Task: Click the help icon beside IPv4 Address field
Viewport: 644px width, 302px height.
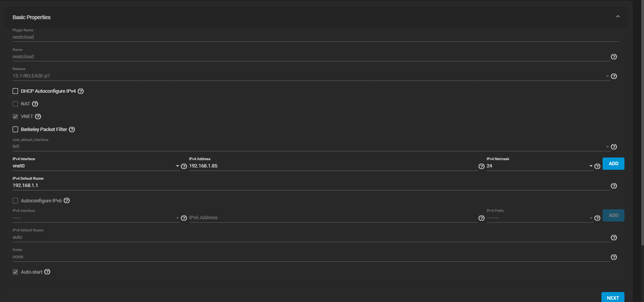Action: [x=481, y=166]
